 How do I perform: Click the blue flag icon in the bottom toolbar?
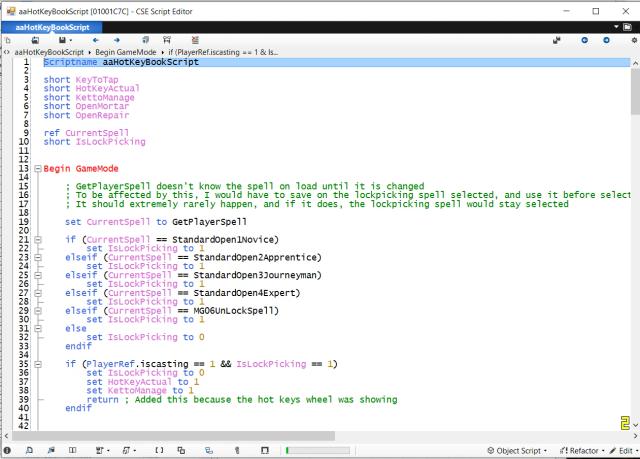(51, 450)
